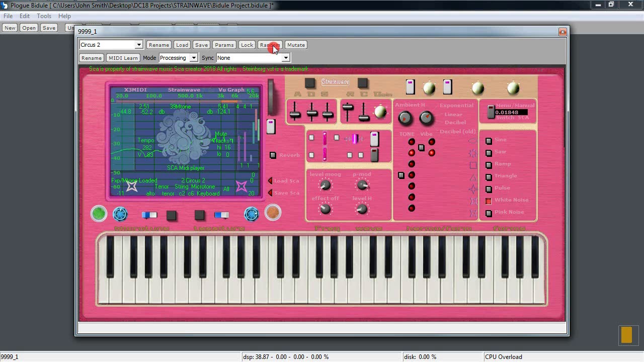Click the level moog knob
This screenshot has width=644, height=362.
click(326, 185)
